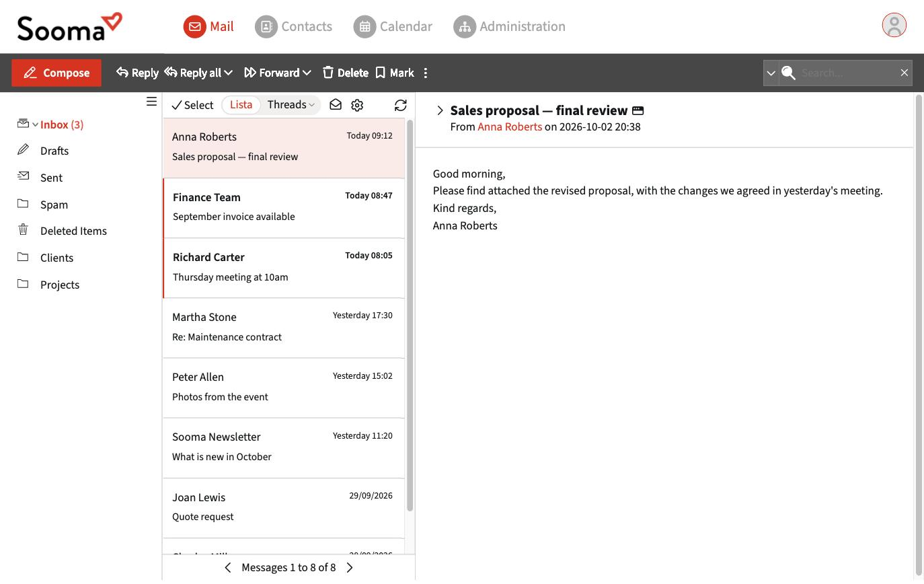Viewport: 924px width, 584px height.
Task: Expand message header details chevron
Action: [x=440, y=110]
